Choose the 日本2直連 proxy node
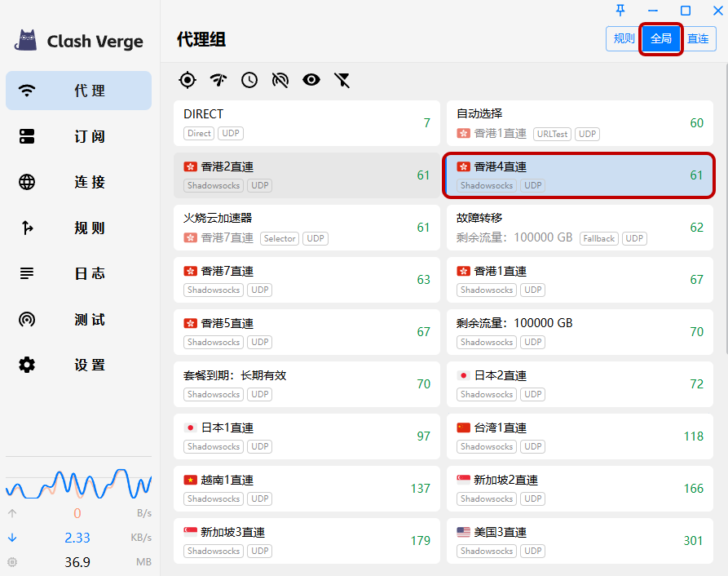 coord(580,384)
